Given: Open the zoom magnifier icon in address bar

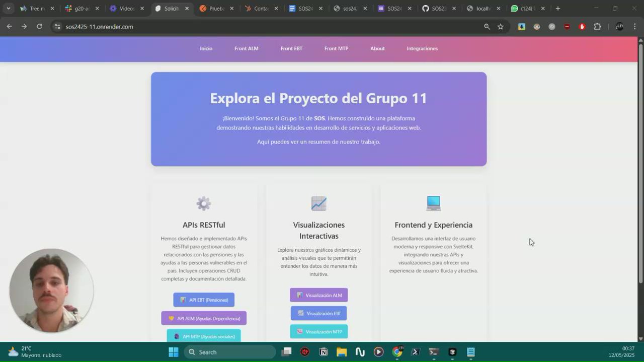Looking at the screenshot, I should (487, 27).
